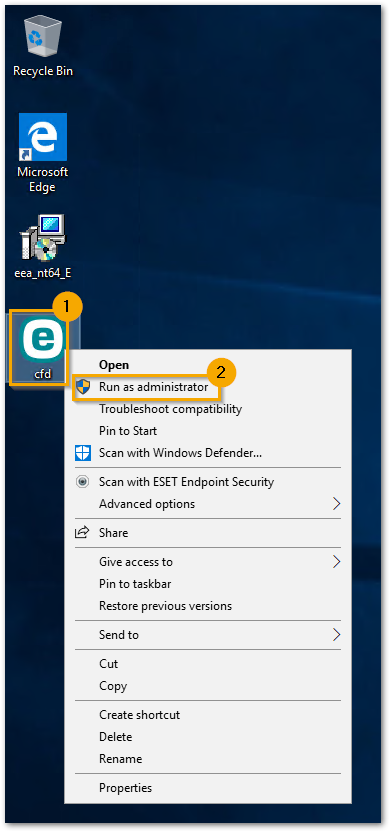This screenshot has width=390, height=832.
Task: Choose Cut from the context menu
Action: pos(208,664)
